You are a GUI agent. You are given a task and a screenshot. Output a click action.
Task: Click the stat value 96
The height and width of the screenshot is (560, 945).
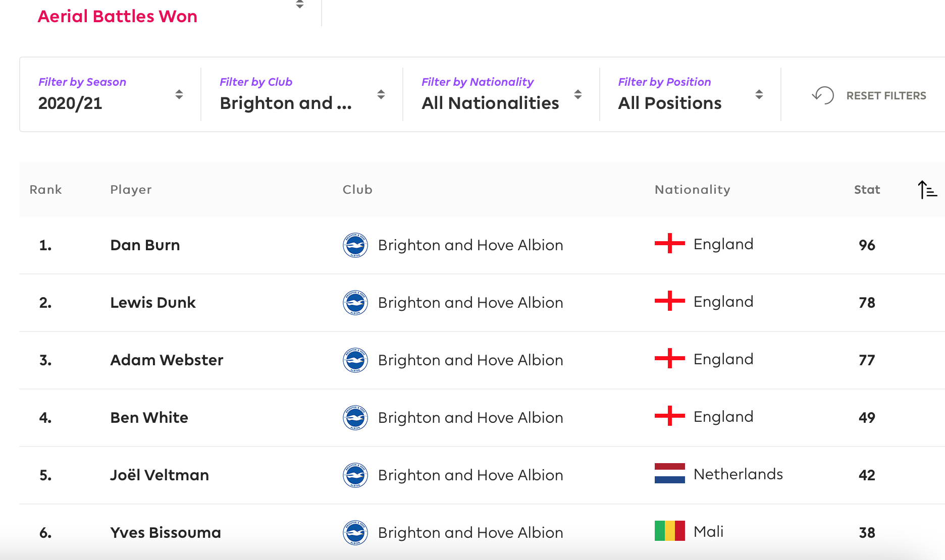(x=867, y=245)
